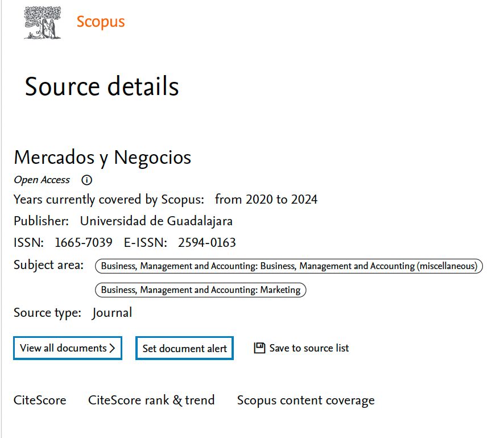Screen dimensions: 504x438
Task: Click the Source details page heading
Action: pos(102,87)
